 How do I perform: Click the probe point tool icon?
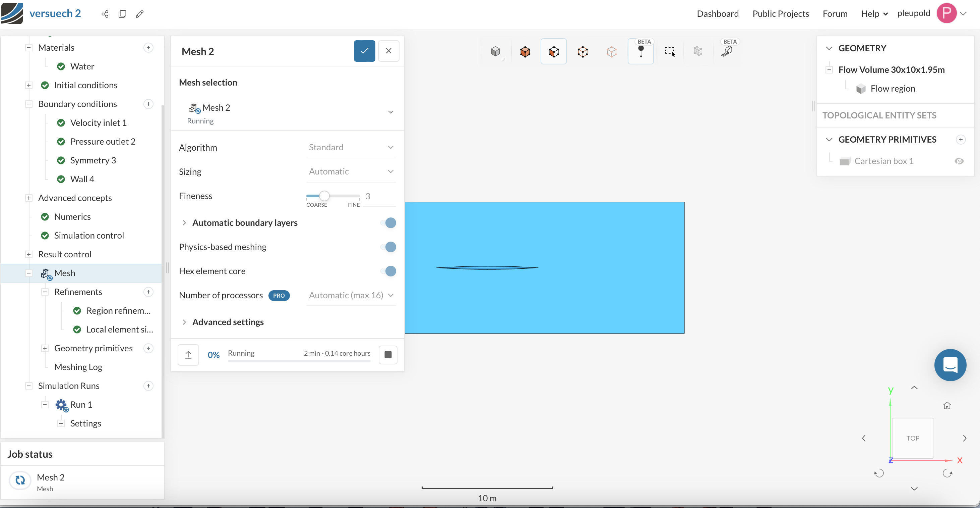coord(640,51)
